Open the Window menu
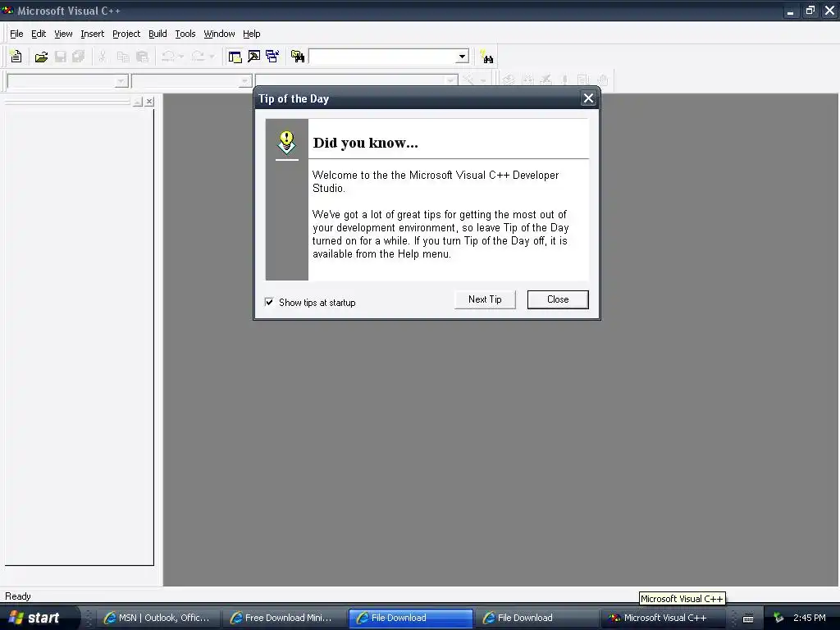This screenshot has width=840, height=630. tap(219, 34)
